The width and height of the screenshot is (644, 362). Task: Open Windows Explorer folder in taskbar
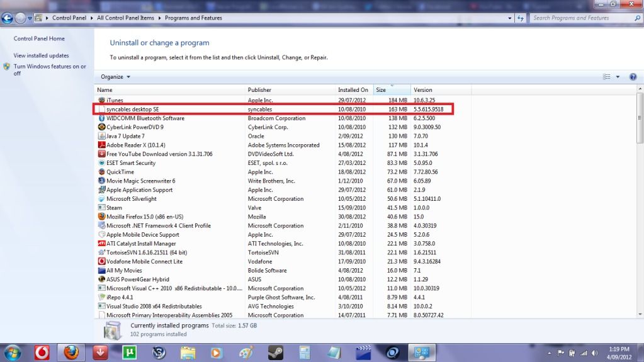[188, 353]
